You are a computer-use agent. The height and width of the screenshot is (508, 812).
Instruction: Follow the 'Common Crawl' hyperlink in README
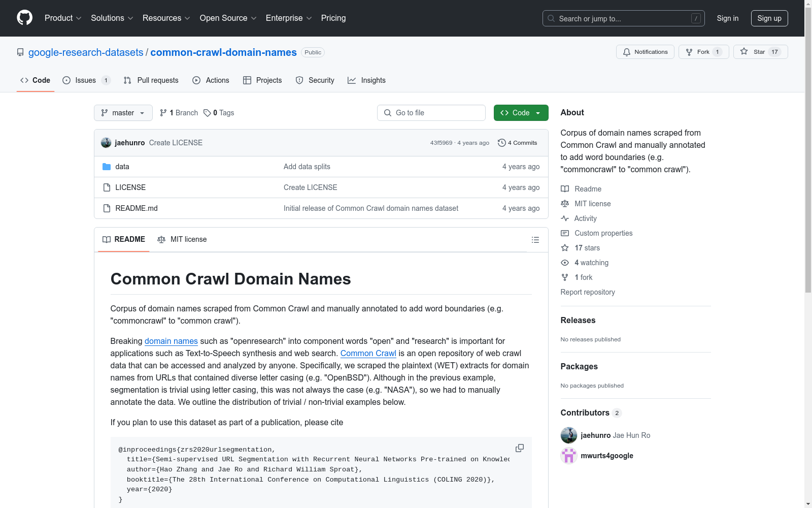coord(368,353)
